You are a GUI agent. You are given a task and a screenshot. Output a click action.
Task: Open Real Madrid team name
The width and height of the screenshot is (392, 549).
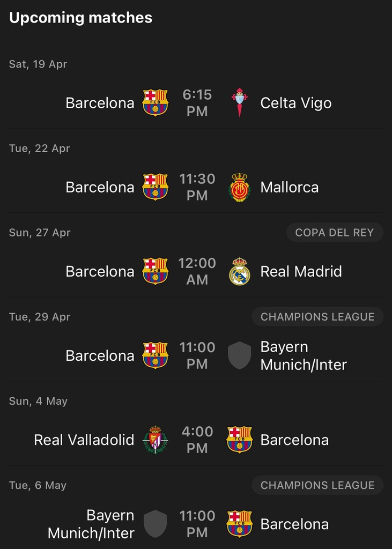click(301, 271)
